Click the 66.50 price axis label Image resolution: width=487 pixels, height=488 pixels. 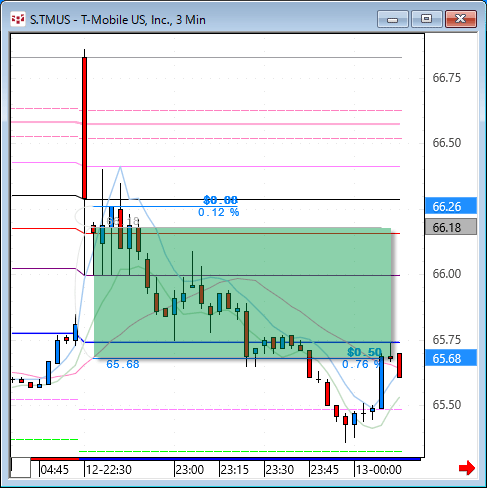coord(447,143)
